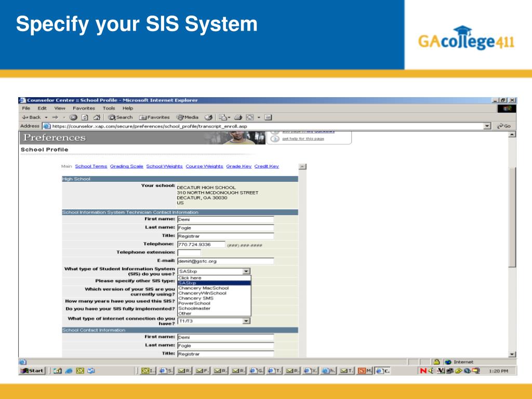Screen dimensions: 532x399
Task: Click the Mail envelope toolbar icon
Action: [x=222, y=117]
